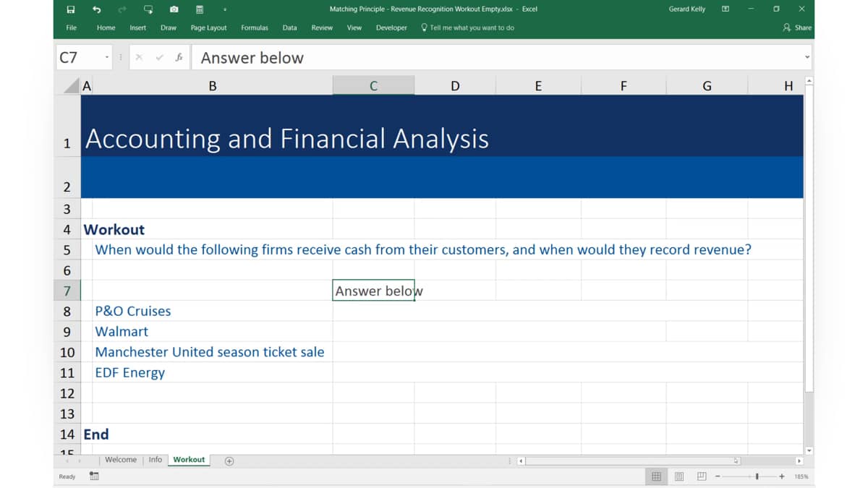Click the camera icon in quick access toolbar

[174, 9]
